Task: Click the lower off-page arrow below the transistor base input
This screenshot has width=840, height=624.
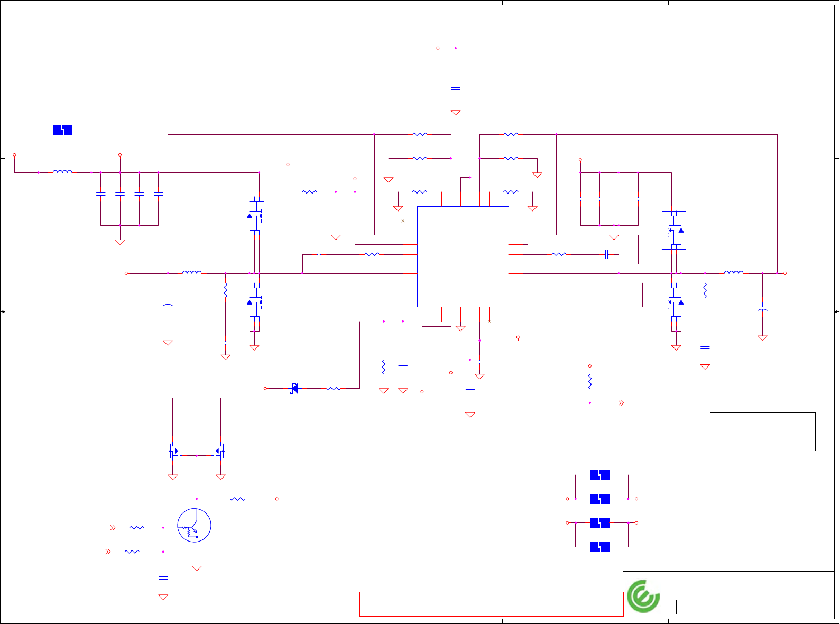Action: point(108,552)
